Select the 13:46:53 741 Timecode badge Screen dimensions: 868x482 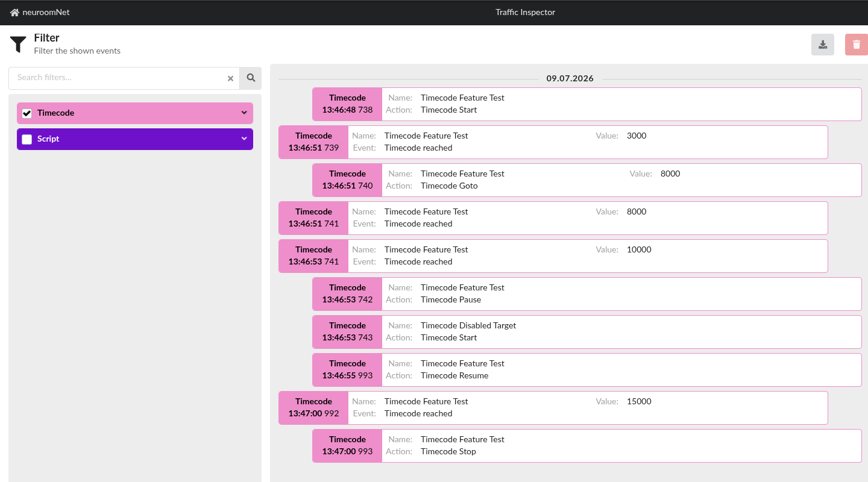coord(313,256)
